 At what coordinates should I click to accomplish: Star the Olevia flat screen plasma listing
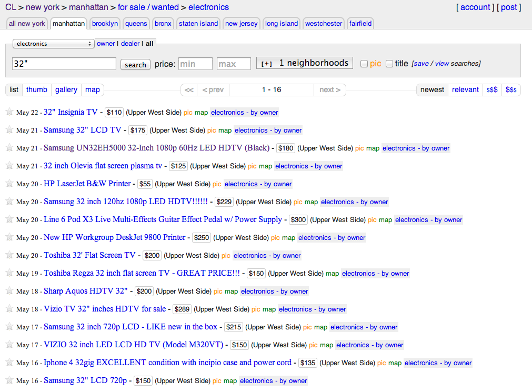pyautogui.click(x=9, y=166)
